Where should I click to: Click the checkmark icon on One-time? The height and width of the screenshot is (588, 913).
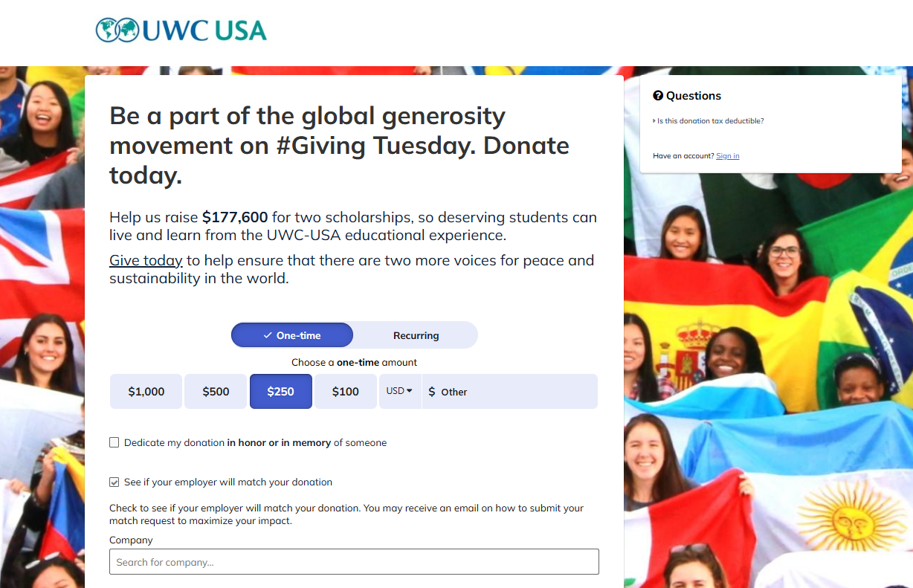(268, 335)
